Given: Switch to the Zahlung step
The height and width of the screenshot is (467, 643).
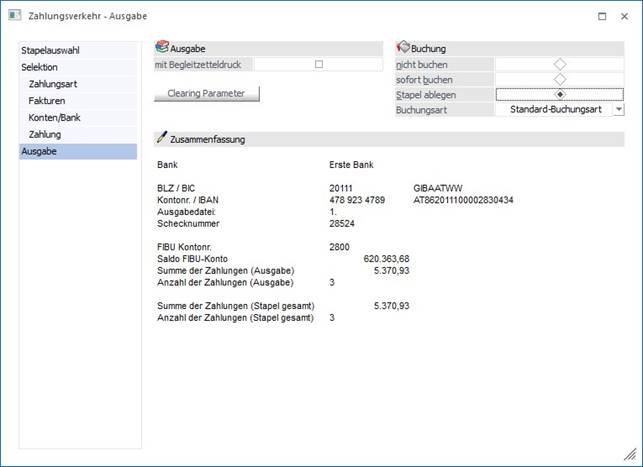Looking at the screenshot, I should (45, 134).
